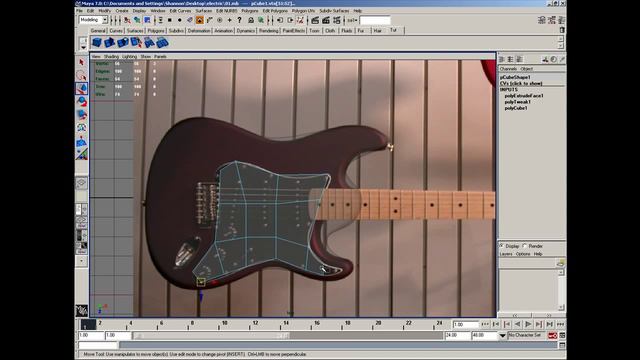Open the sel field mode dropdown arrow
Viewport: 640px width, 360px height.
(x=355, y=20)
